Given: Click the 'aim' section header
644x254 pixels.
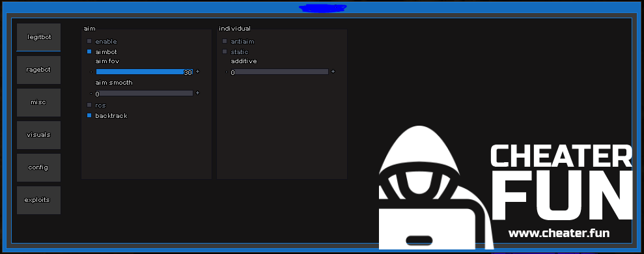Looking at the screenshot, I should 89,29.
